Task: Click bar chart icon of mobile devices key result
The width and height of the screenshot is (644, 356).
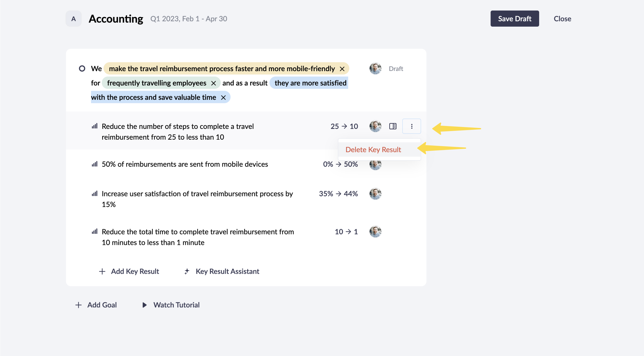Action: tap(95, 164)
